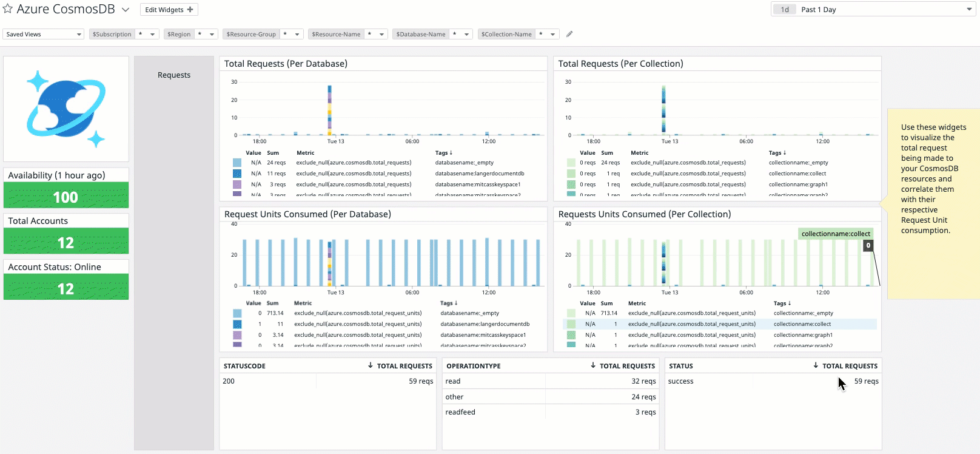The height and width of the screenshot is (454, 980).
Task: Click the tall spike in Total Requests Per Database
Action: 329,109
